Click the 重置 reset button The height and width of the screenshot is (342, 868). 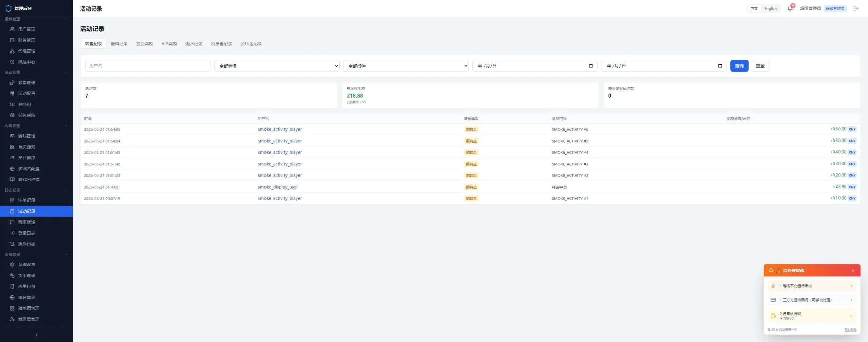pos(760,66)
